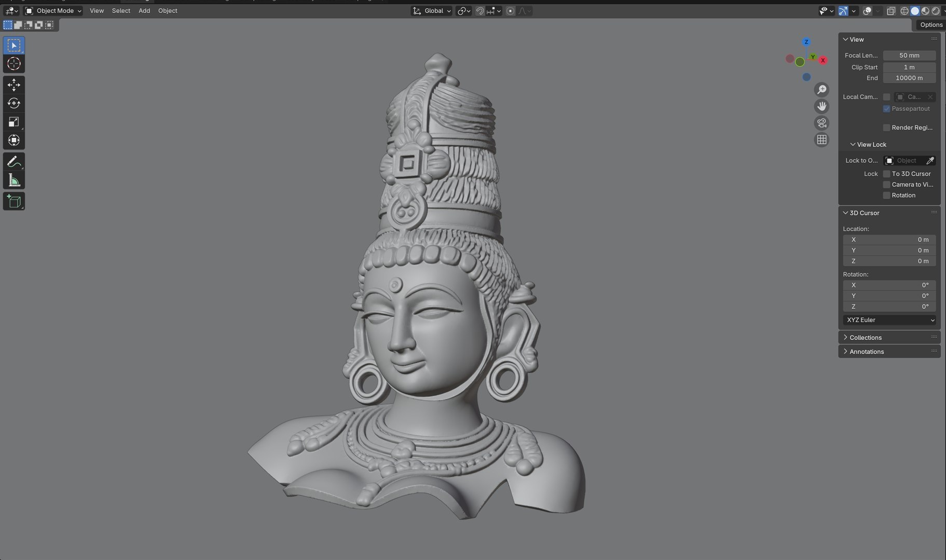This screenshot has height=560, width=946.
Task: Toggle the camera view icon
Action: pyautogui.click(x=821, y=123)
